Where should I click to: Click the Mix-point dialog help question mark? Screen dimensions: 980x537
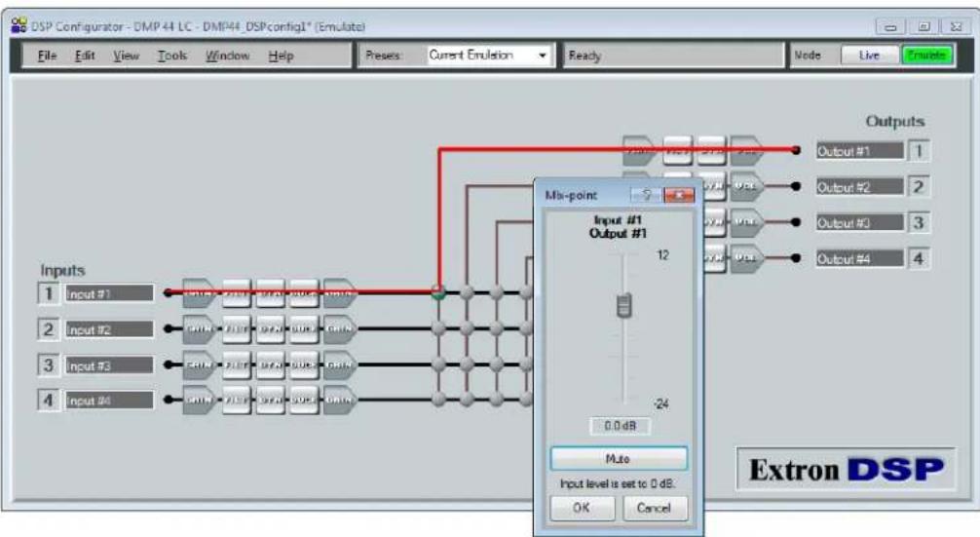[x=646, y=195]
